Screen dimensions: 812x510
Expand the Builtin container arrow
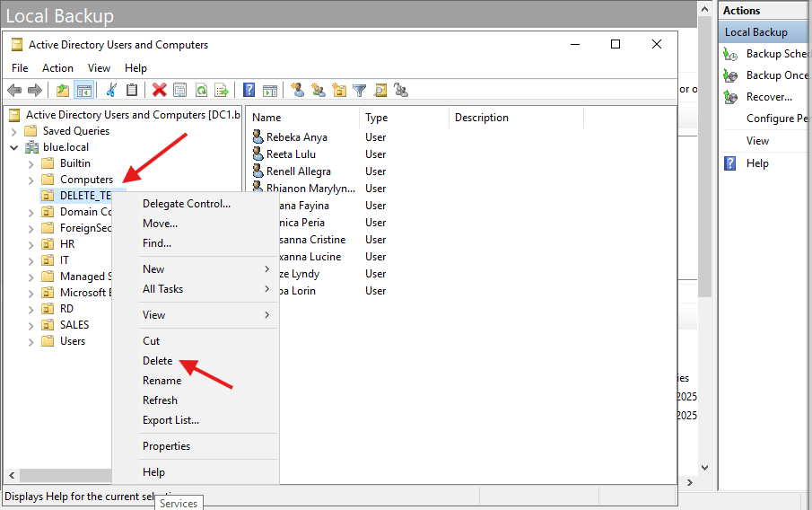(31, 163)
